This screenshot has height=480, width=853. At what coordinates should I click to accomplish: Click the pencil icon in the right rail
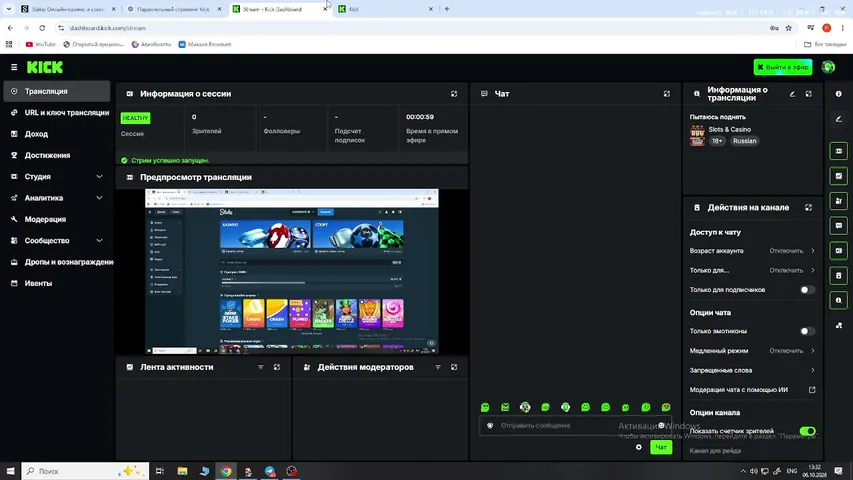pos(838,119)
